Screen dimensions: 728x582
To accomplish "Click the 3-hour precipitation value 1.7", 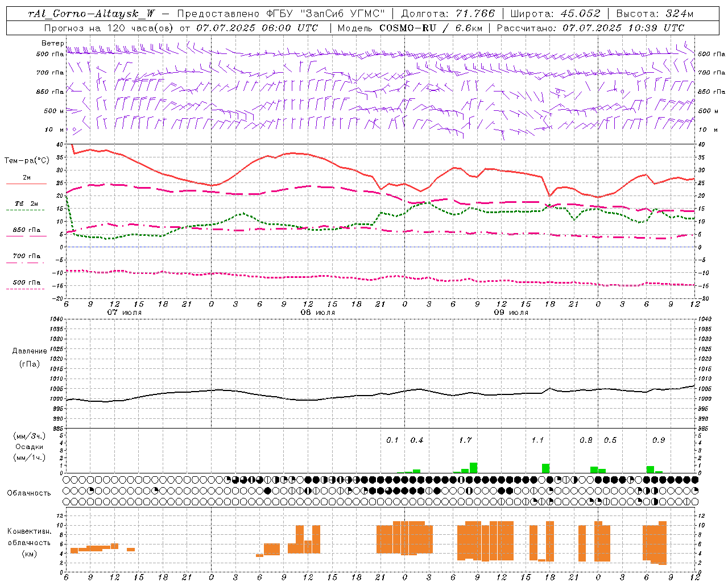I will click(x=465, y=440).
